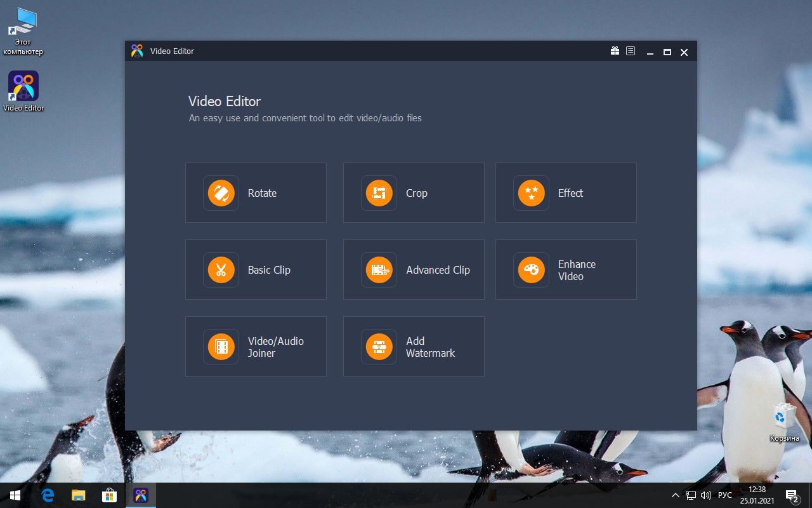The height and width of the screenshot is (508, 812).
Task: Launch Microsoft Edge from the taskbar
Action: tap(46, 495)
